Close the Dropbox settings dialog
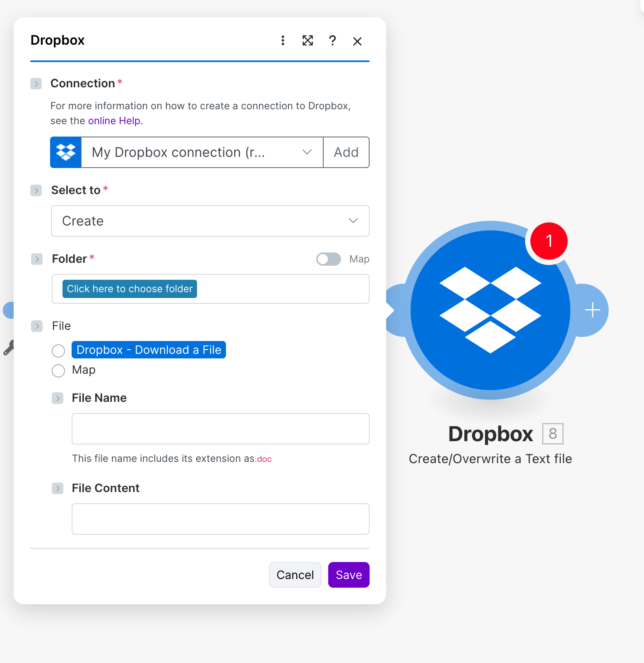Screen dimensions: 644x663 click(x=357, y=41)
